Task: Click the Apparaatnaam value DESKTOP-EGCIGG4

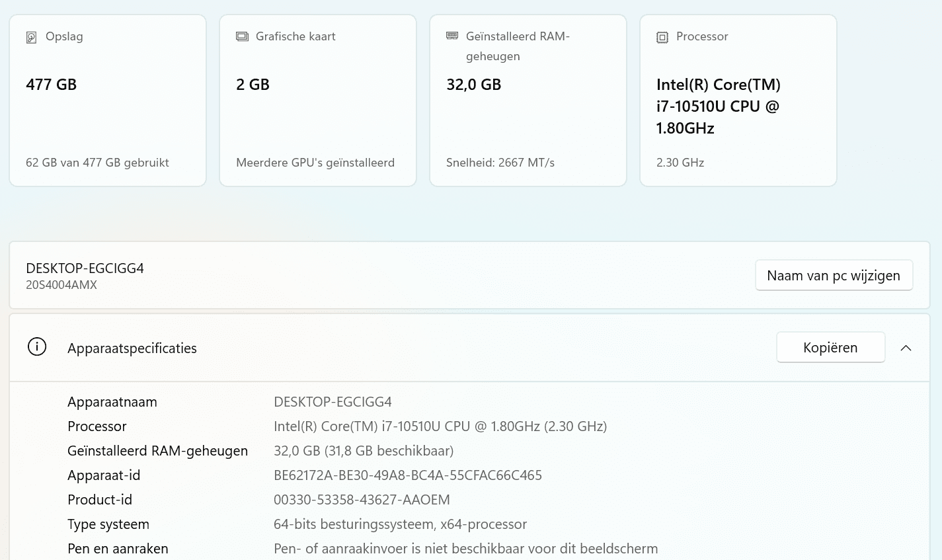Action: coord(333,402)
